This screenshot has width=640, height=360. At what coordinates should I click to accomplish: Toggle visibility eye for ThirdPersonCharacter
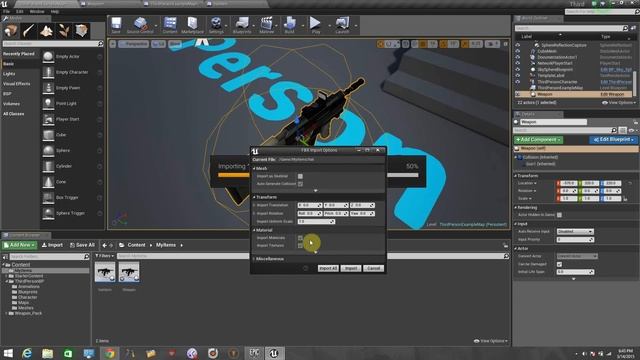(518, 82)
